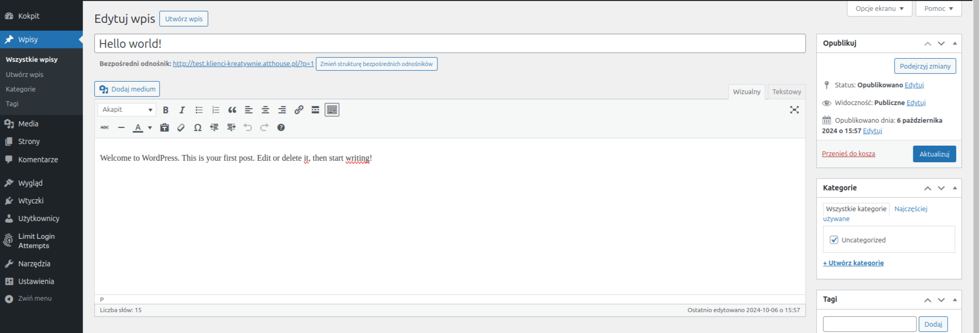Open the special character (omega) picker
This screenshot has height=333, width=980.
pyautogui.click(x=198, y=127)
